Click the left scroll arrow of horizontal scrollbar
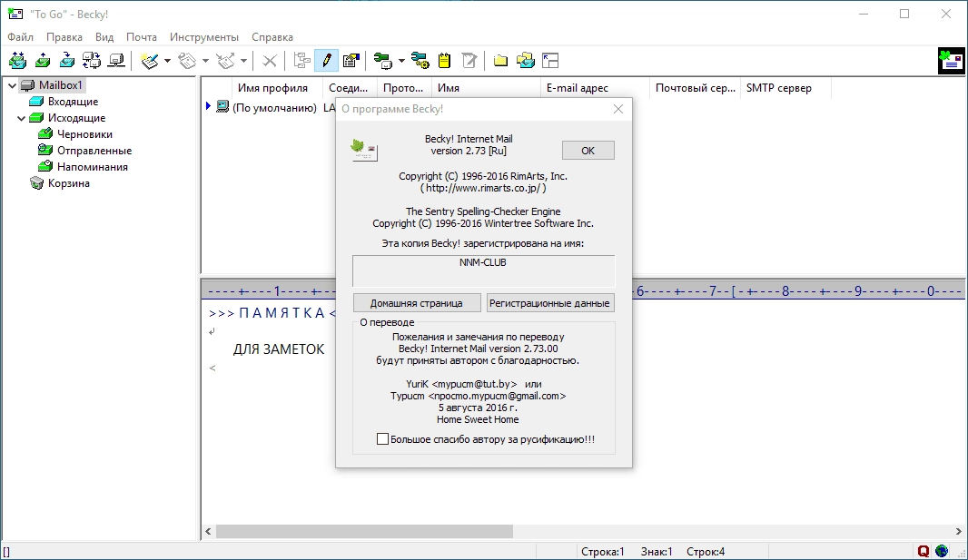This screenshot has width=968, height=560. pyautogui.click(x=208, y=531)
